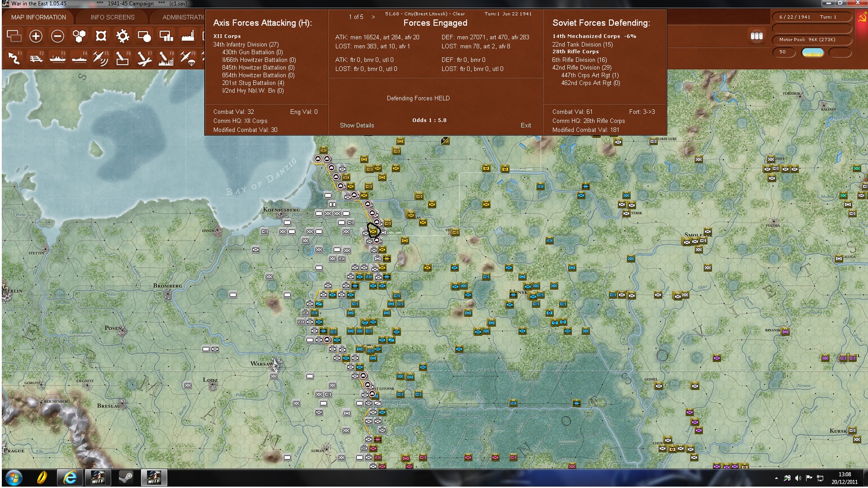Toggle the factory display icon
868x488 pixels.
[x=188, y=36]
